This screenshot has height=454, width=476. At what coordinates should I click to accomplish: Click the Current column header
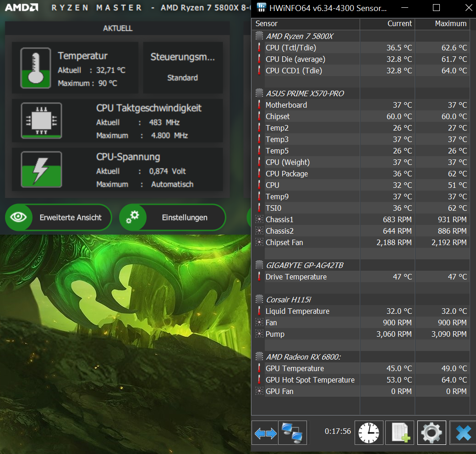pyautogui.click(x=388, y=24)
